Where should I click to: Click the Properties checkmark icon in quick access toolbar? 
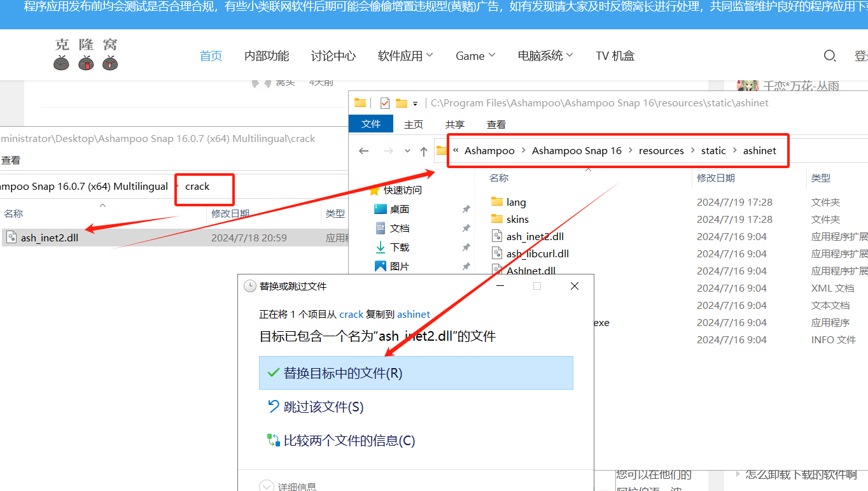[384, 103]
